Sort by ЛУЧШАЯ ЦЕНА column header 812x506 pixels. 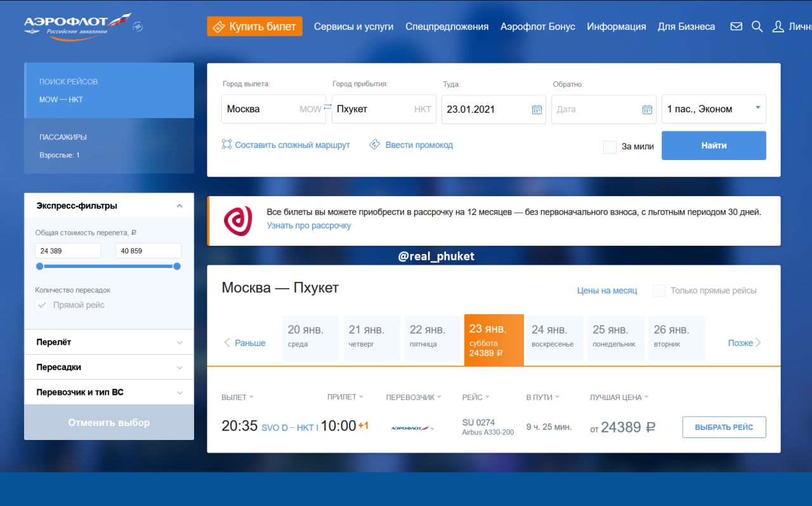coord(619,397)
